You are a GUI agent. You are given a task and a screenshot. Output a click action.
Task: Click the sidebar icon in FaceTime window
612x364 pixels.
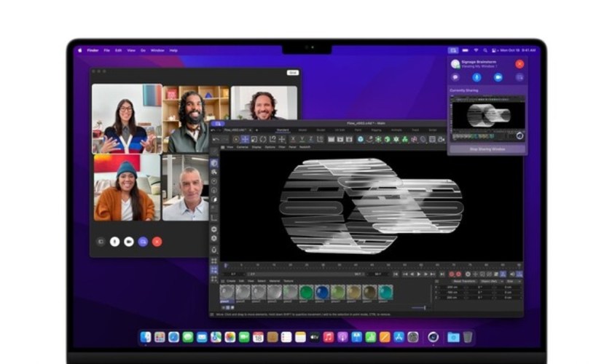click(x=101, y=242)
